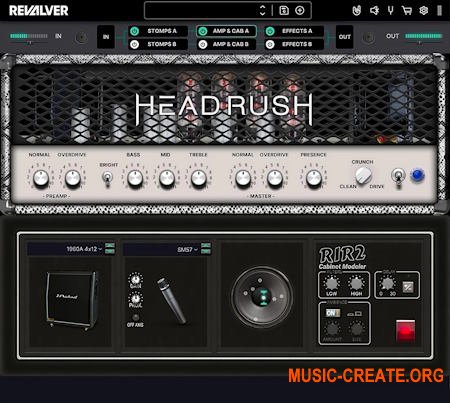Click the Preamp Normal knob
450x403 pixels.
41,178
